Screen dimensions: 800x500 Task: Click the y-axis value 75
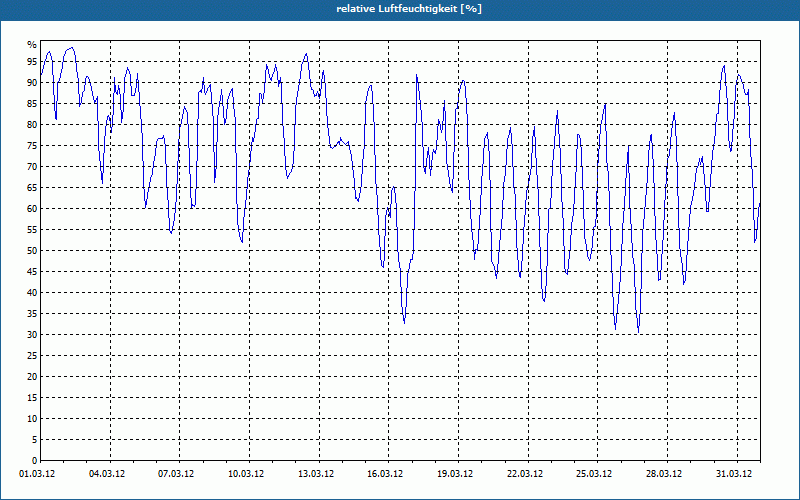pos(32,145)
